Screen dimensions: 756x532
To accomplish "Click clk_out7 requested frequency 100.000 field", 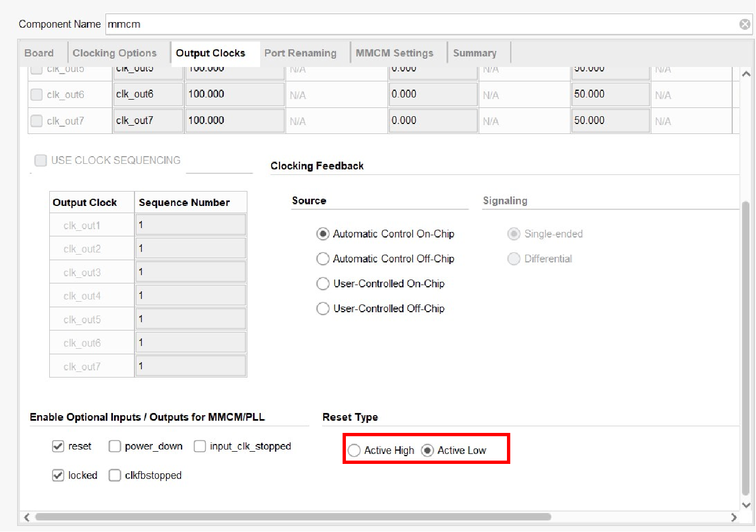I will 235,121.
